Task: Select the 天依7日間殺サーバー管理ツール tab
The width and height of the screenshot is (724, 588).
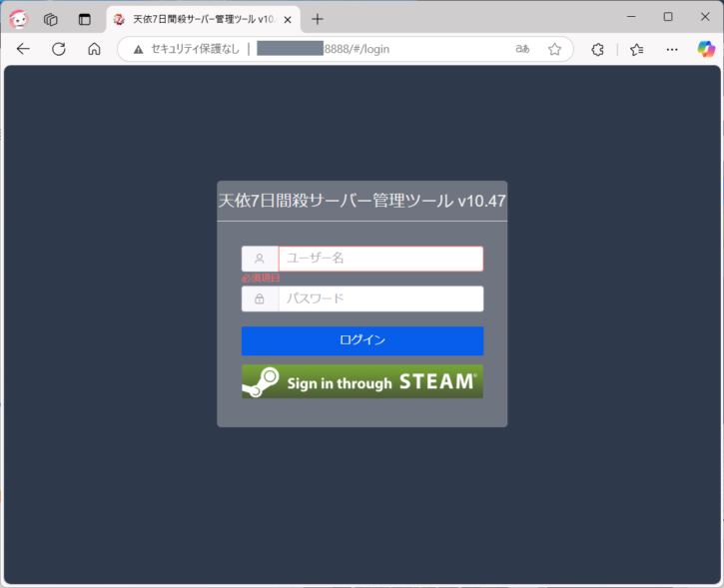Action: coord(195,18)
